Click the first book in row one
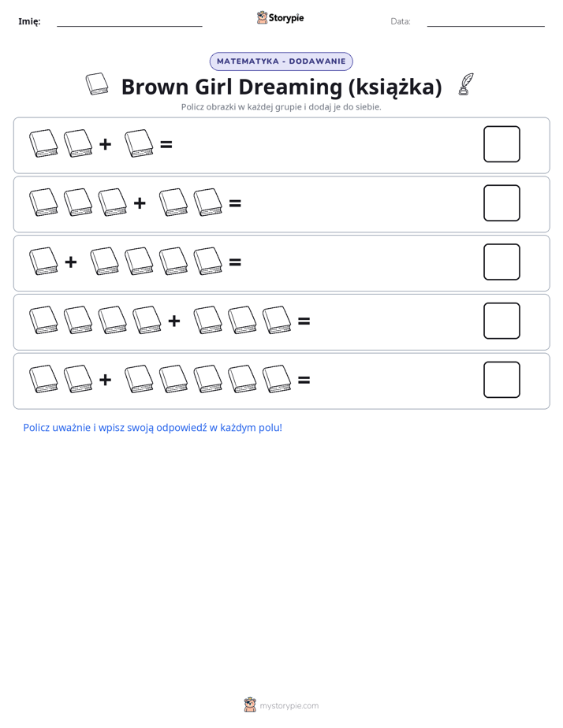The width and height of the screenshot is (563, 728). click(43, 143)
